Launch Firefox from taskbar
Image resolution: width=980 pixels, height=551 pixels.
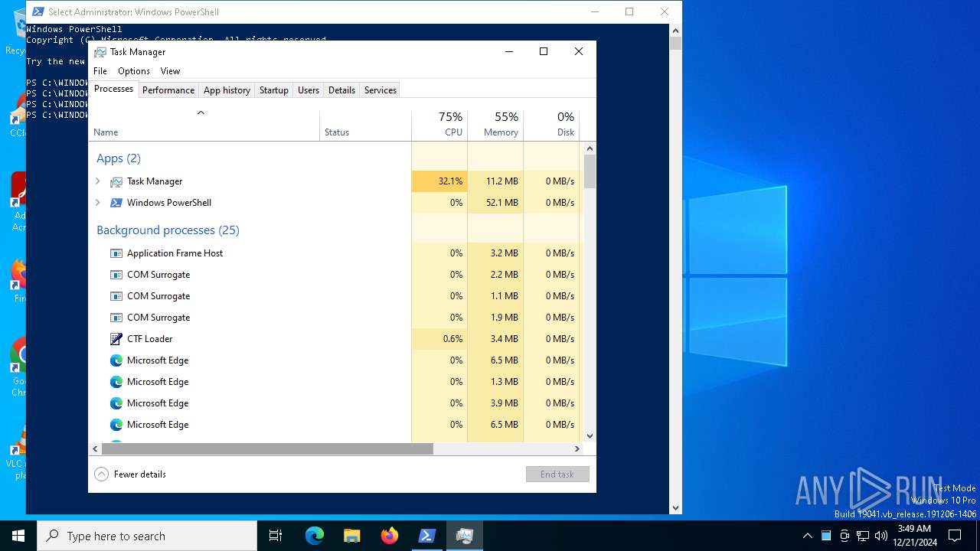(x=390, y=536)
